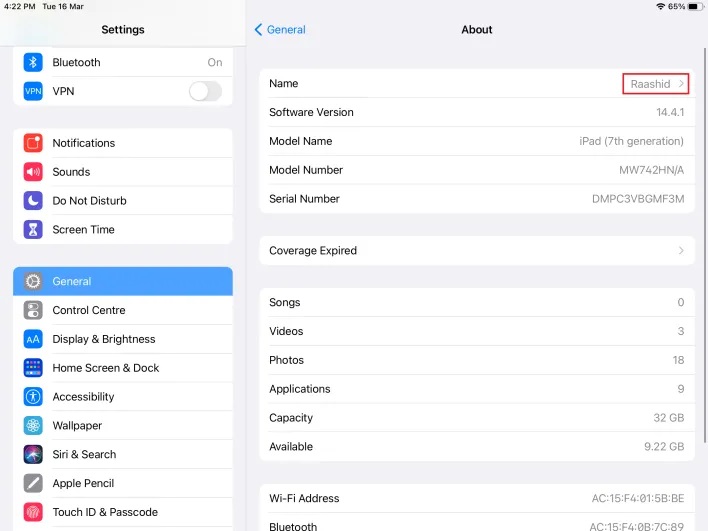Open Sounds settings

click(x=123, y=172)
